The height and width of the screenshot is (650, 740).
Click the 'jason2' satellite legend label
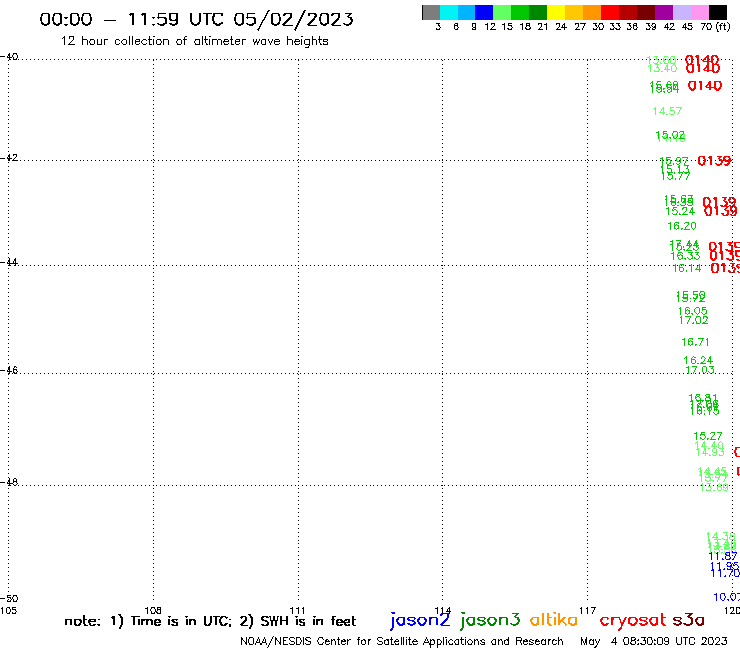(420, 620)
